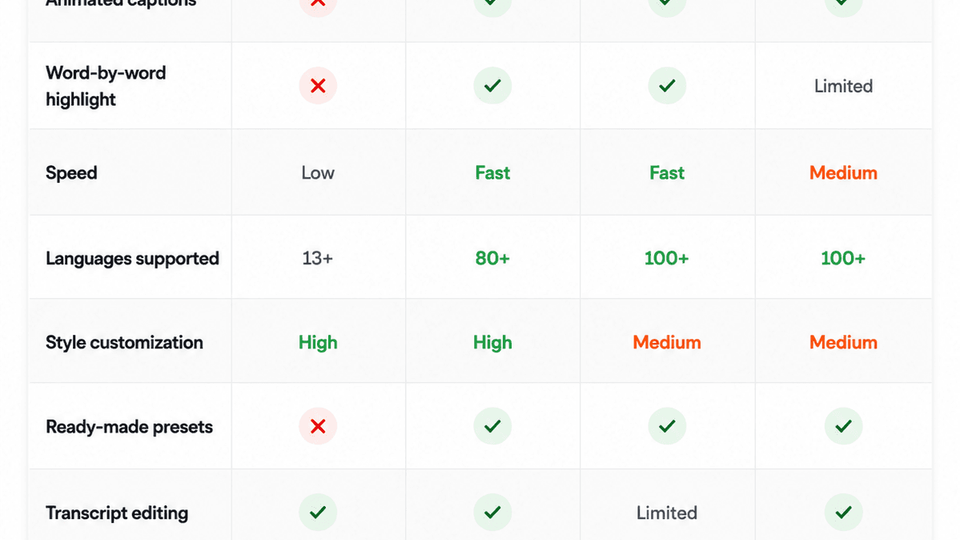Click the Ready-made presets row label
The height and width of the screenshot is (540, 960).
coord(129,427)
